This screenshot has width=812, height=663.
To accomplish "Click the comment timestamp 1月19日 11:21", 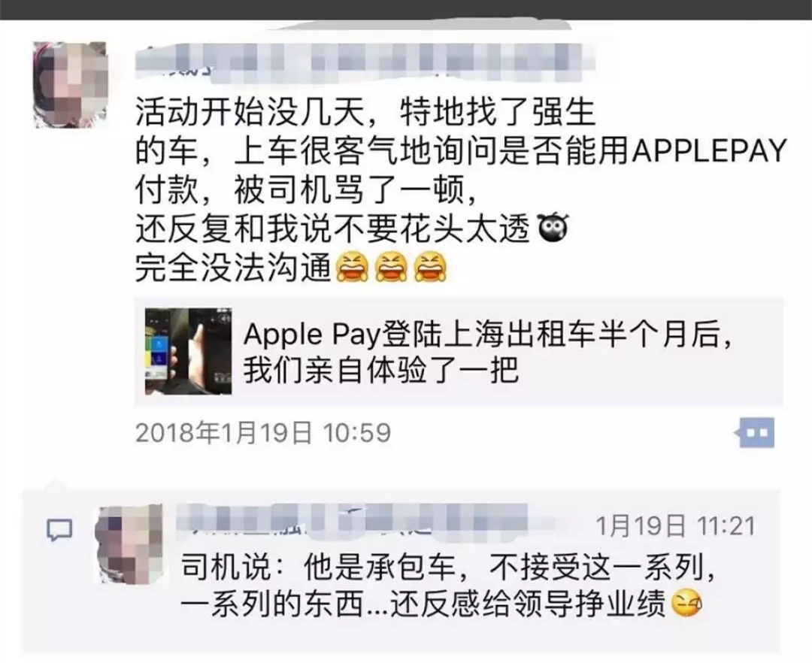I will [x=676, y=526].
